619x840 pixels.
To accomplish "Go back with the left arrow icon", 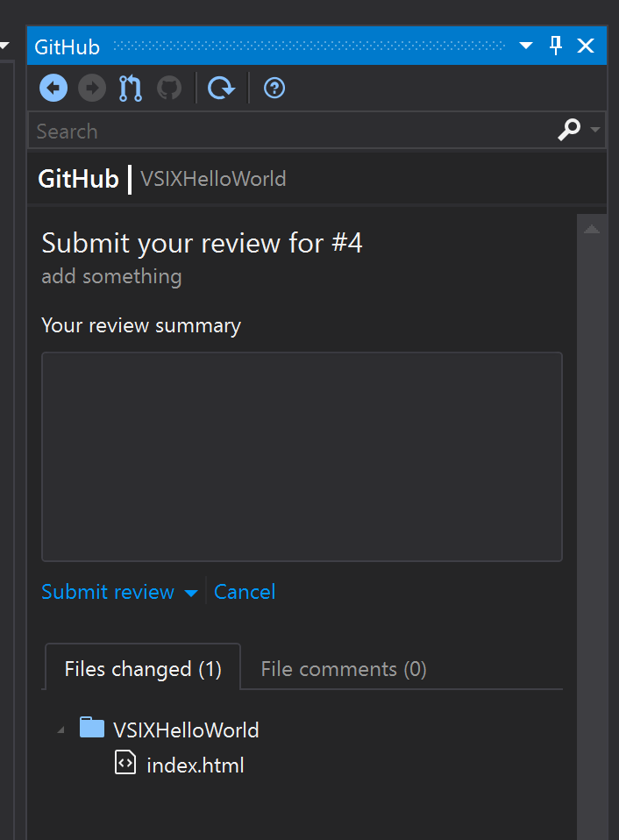I will coord(53,88).
